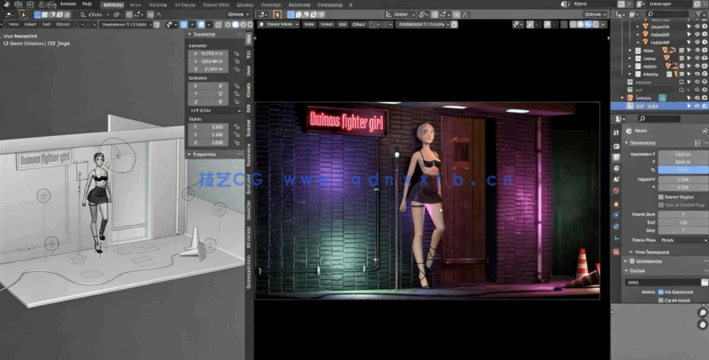The height and width of the screenshot is (360, 709).
Task: Open pivot point menu in rendered viewport header
Action: pos(425,14)
